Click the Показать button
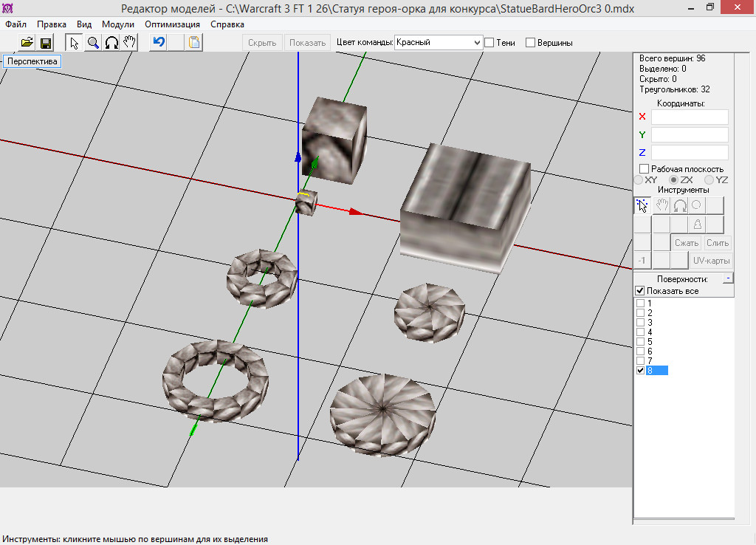 (308, 42)
